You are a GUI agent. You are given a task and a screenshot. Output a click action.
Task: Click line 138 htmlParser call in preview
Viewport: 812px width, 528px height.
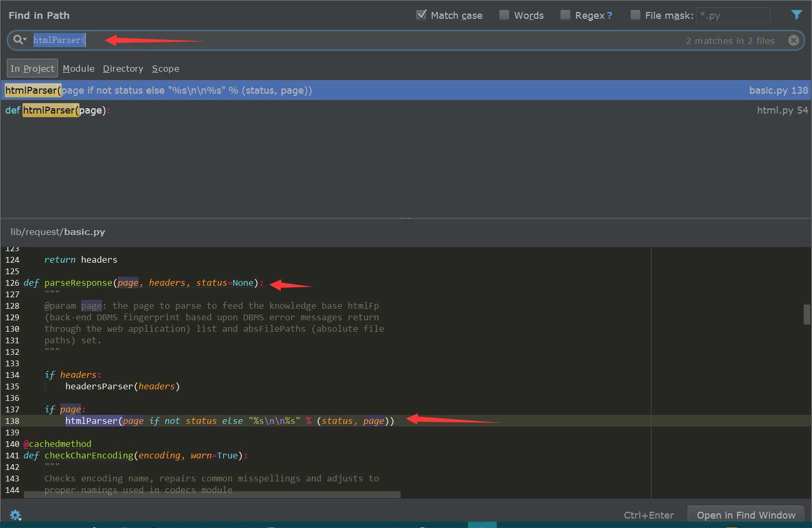(x=230, y=421)
